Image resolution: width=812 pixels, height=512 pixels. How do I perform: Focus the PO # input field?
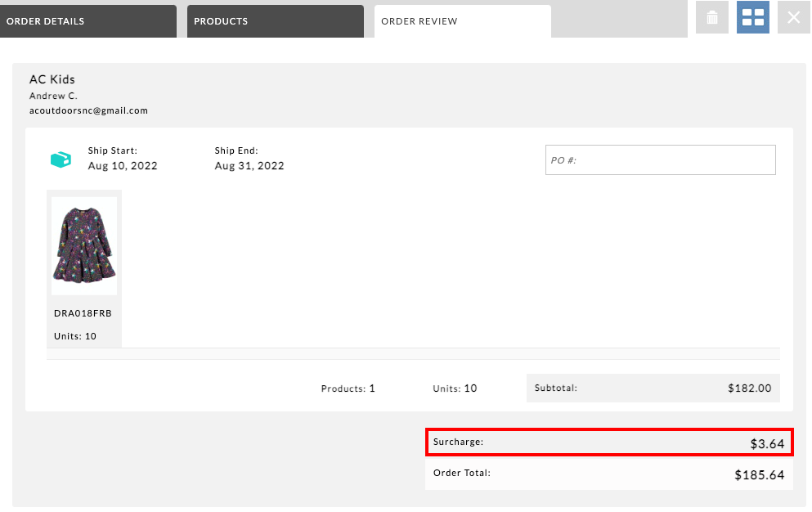[x=660, y=160]
